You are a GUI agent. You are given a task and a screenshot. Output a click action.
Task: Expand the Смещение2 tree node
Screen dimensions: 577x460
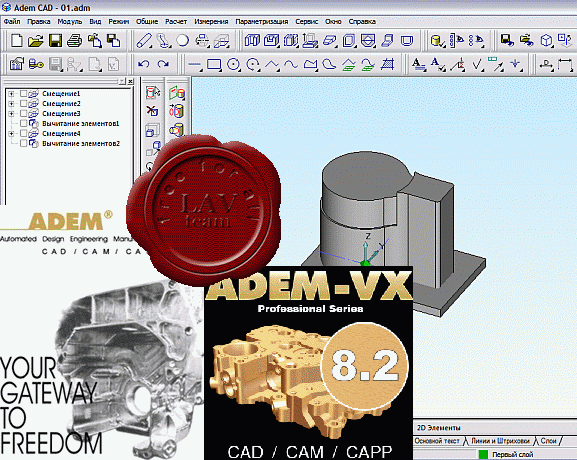pyautogui.click(x=11, y=104)
